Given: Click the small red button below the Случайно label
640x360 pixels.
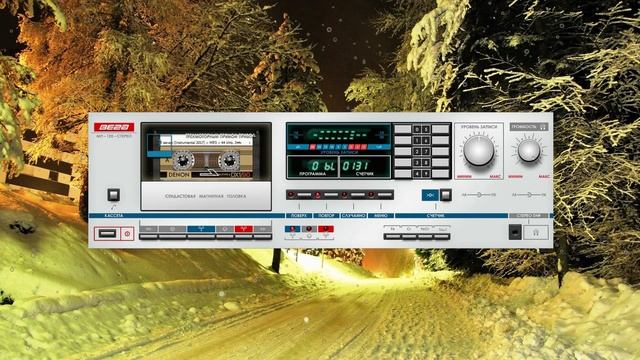Looking at the screenshot, I should 326,229.
